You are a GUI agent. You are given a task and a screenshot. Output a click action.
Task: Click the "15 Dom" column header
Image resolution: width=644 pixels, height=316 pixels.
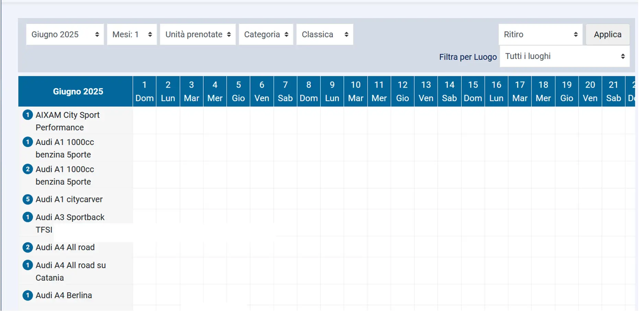[473, 91]
